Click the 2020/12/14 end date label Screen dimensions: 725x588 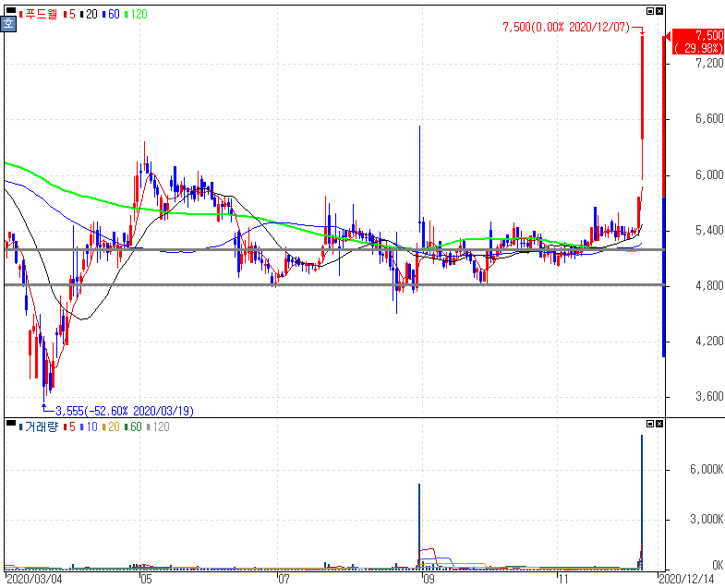pyautogui.click(x=686, y=579)
